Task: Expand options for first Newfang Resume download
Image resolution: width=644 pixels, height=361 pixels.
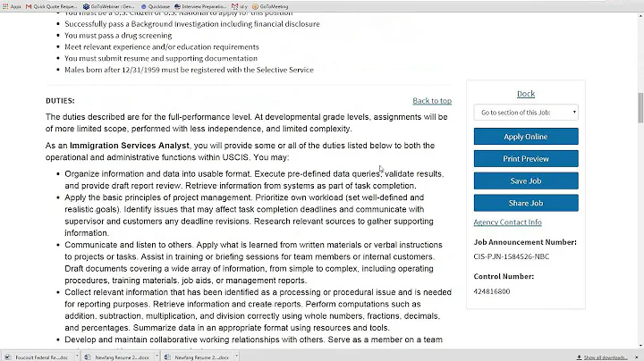Action: pos(157,356)
